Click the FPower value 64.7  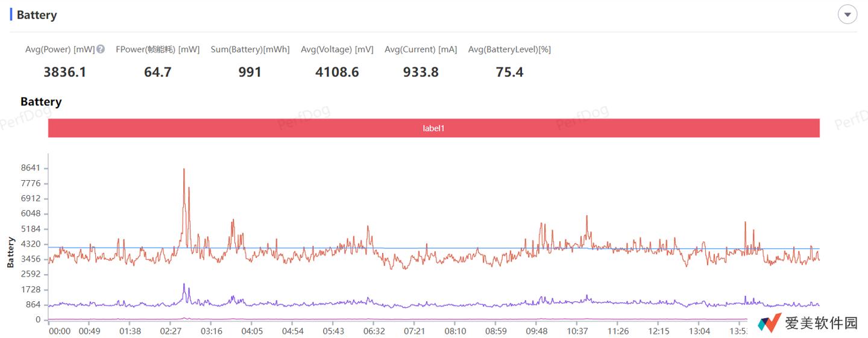point(157,72)
